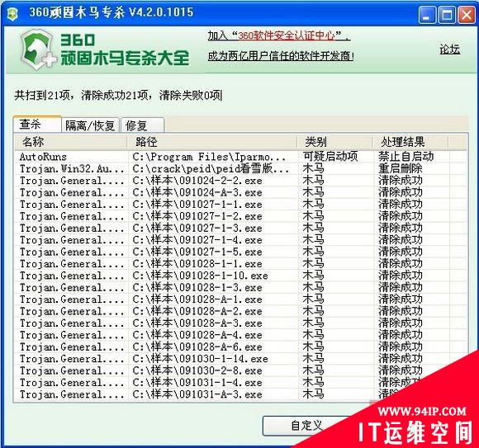Click path 091028-A-3.exe
The width and height of the screenshot is (479, 448).
click(x=197, y=323)
